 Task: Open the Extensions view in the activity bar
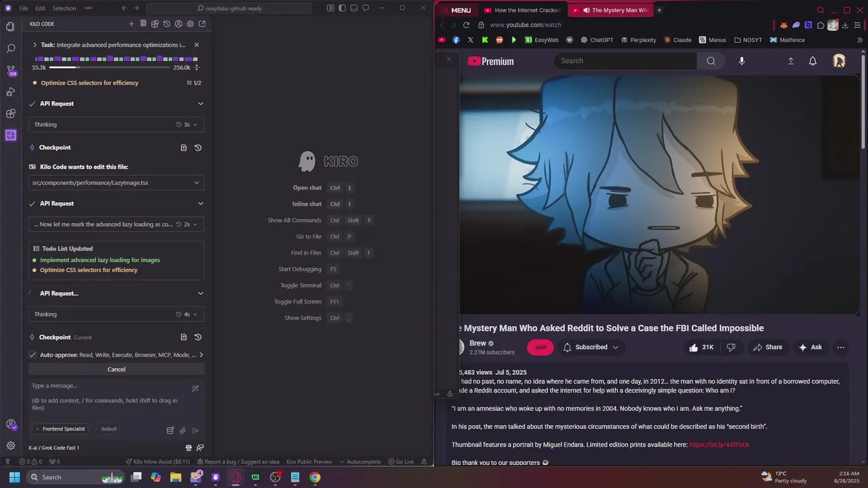coord(10,113)
